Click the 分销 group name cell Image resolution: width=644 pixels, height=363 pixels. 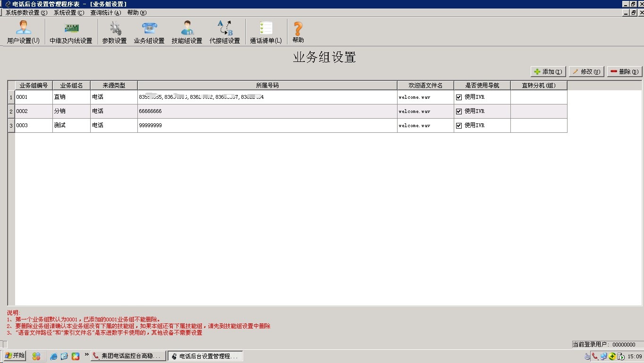pos(71,112)
